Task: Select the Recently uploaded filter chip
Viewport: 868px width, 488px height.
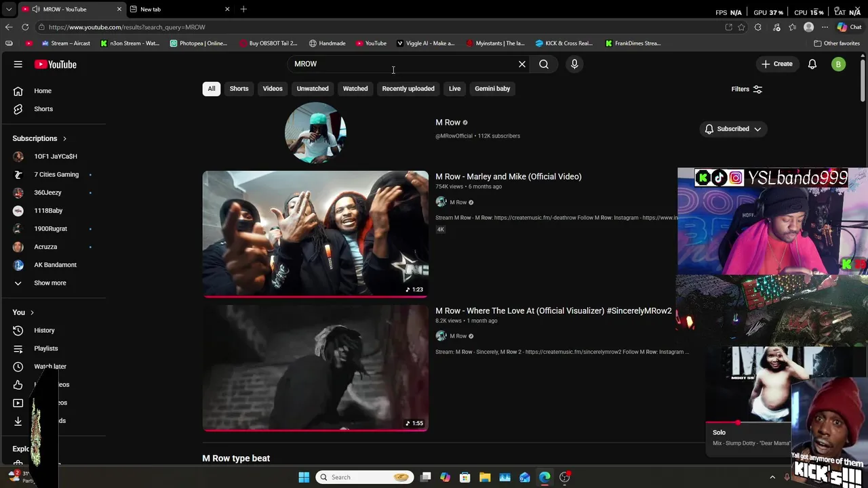Action: pos(408,89)
